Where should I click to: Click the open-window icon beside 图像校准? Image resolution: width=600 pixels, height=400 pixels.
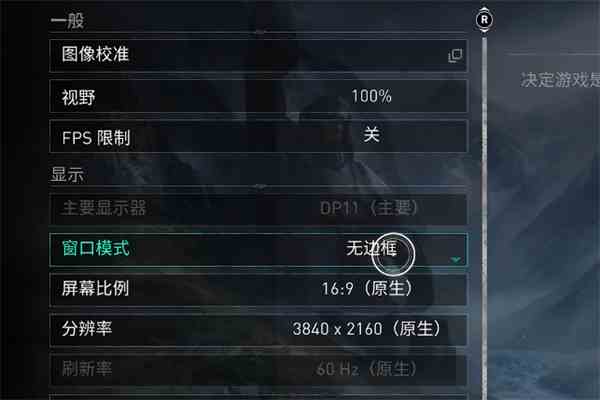[455, 56]
